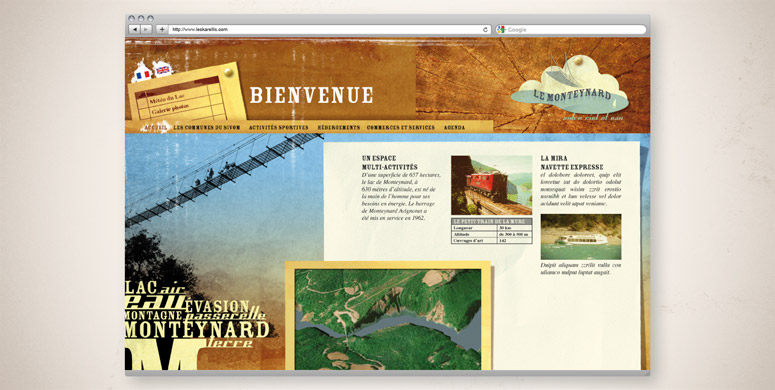Open the Accueil menu item
The image size is (775, 390).
click(156, 128)
